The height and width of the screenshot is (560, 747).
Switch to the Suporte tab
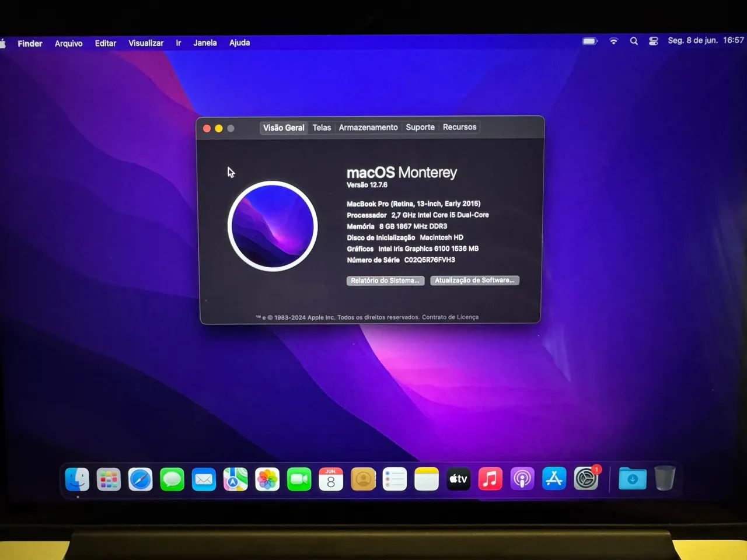coord(420,127)
